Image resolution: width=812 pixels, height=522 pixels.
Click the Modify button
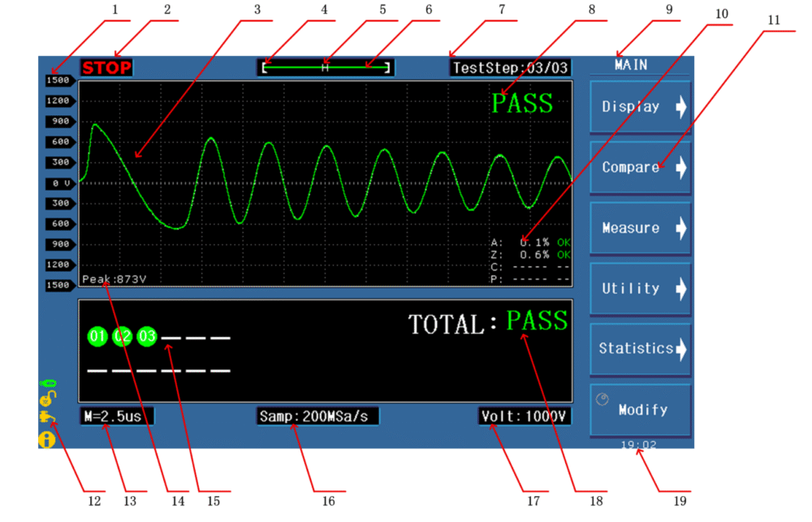[x=640, y=410]
